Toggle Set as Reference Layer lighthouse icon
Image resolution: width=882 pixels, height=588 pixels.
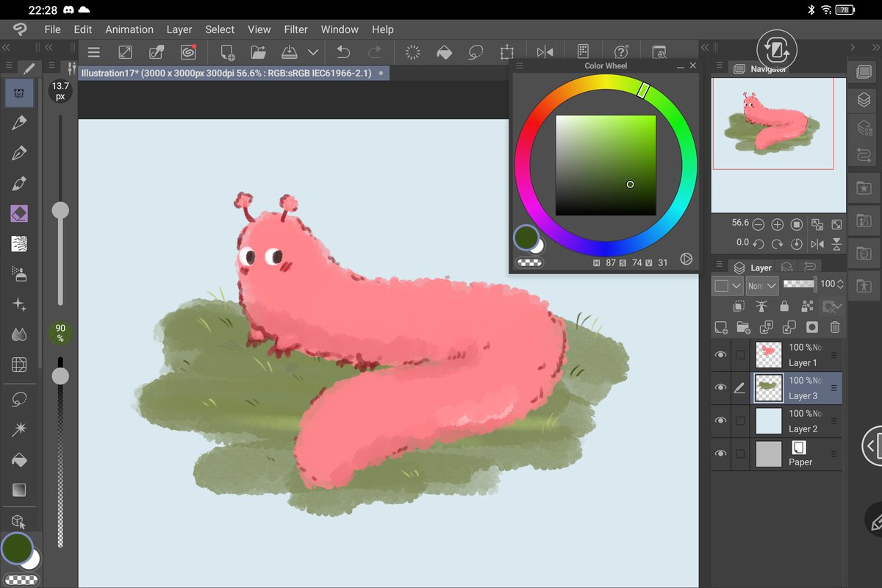tap(761, 306)
